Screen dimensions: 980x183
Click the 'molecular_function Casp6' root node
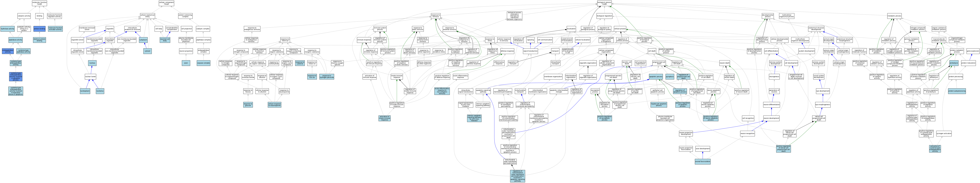click(x=40, y=3)
